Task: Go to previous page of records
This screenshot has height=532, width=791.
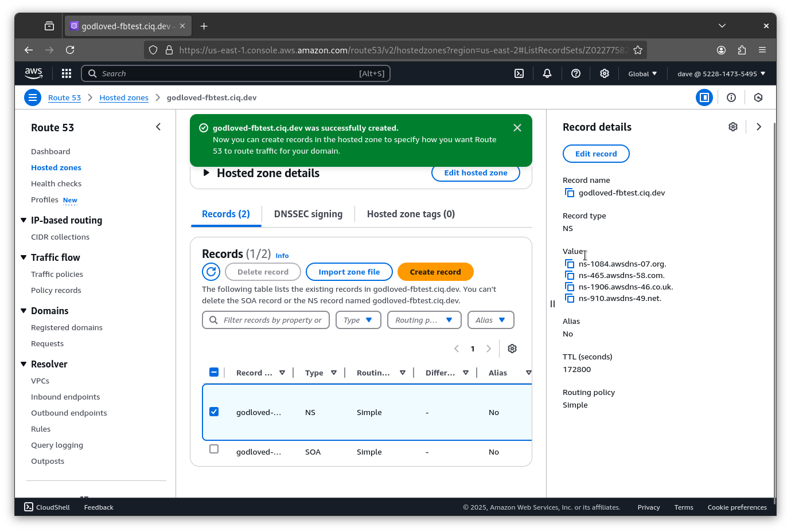Action: 457,349
